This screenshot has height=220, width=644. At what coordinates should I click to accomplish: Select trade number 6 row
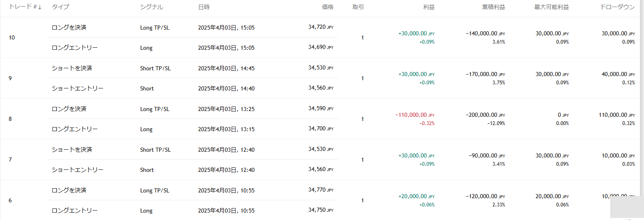tap(10, 201)
